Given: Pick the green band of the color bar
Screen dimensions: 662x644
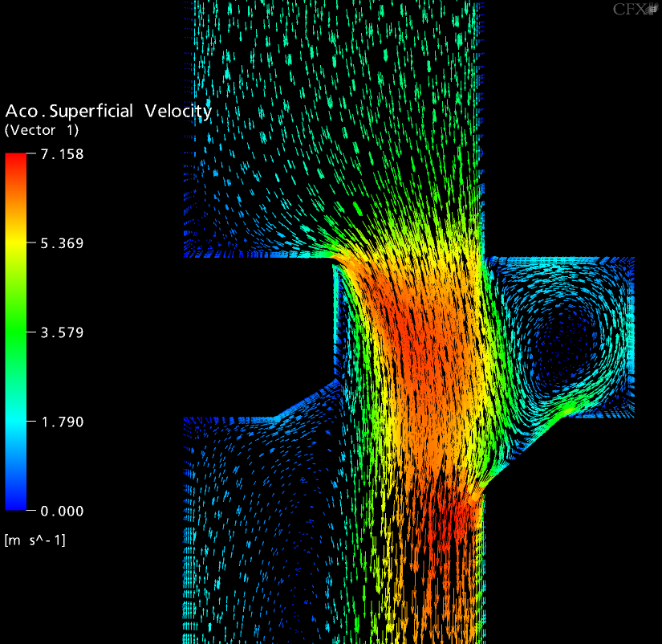Looking at the screenshot, I should (x=16, y=332).
